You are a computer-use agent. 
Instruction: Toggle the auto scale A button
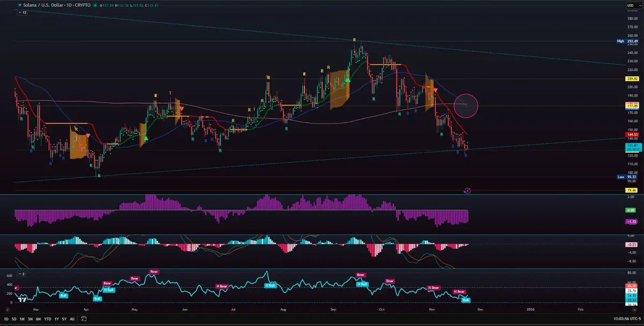click(635, 309)
